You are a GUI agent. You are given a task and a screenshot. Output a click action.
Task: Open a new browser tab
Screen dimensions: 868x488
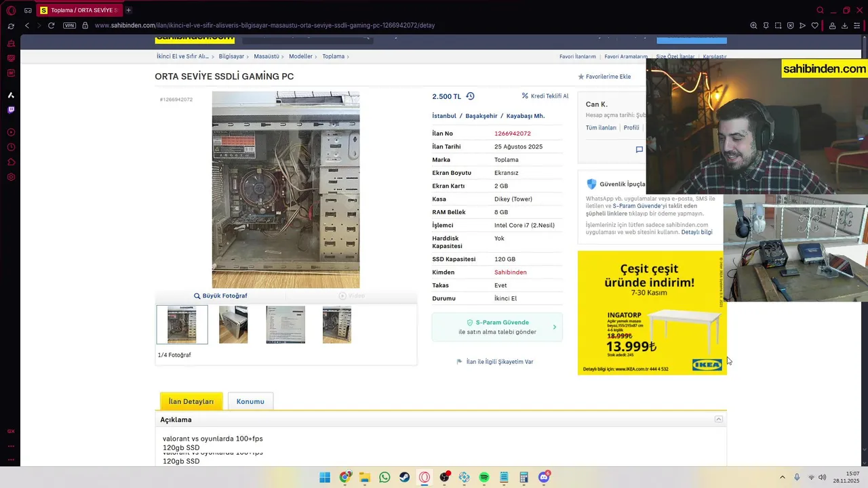pyautogui.click(x=128, y=10)
